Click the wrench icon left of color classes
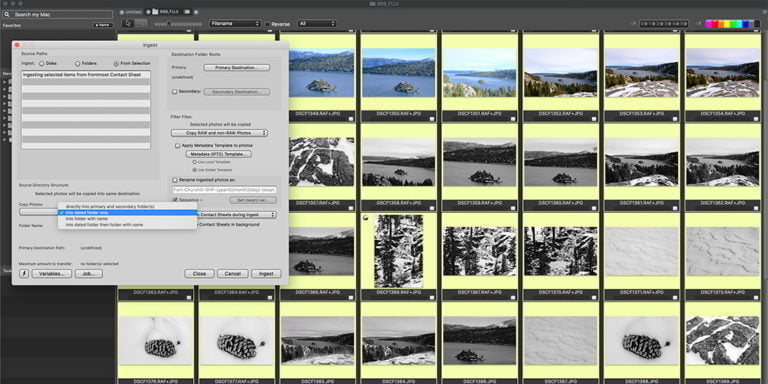 click(699, 24)
